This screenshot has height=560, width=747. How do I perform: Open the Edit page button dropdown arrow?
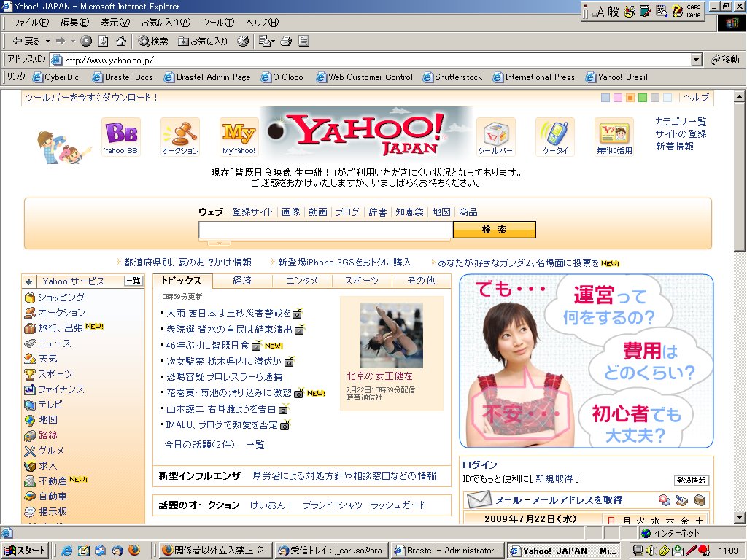[x=273, y=42]
